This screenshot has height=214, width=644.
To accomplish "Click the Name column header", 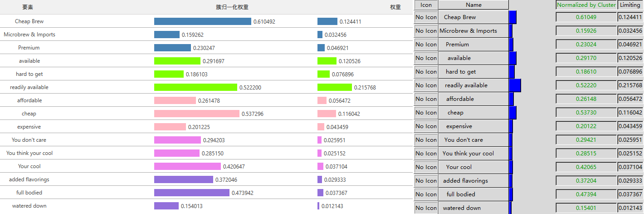I will pos(473,5).
